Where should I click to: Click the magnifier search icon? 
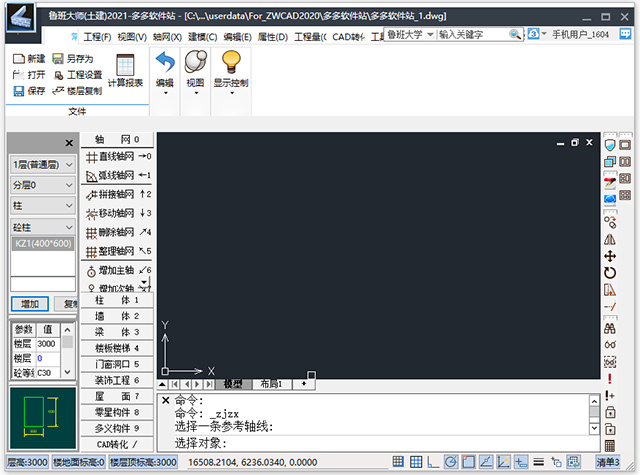515,35
